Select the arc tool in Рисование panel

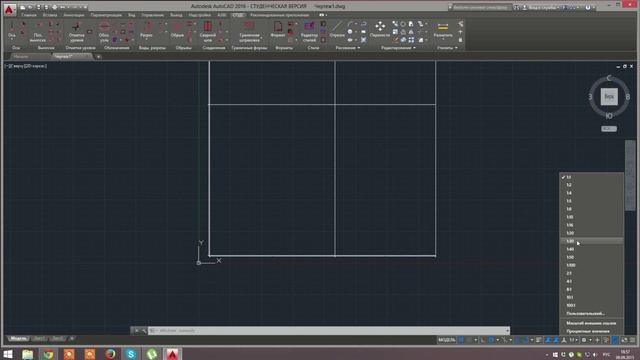350,24
